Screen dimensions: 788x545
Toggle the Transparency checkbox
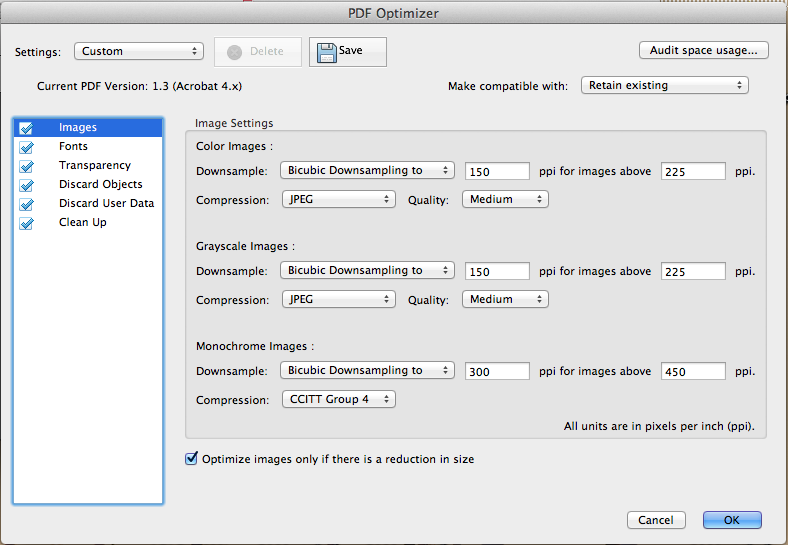pyautogui.click(x=26, y=166)
